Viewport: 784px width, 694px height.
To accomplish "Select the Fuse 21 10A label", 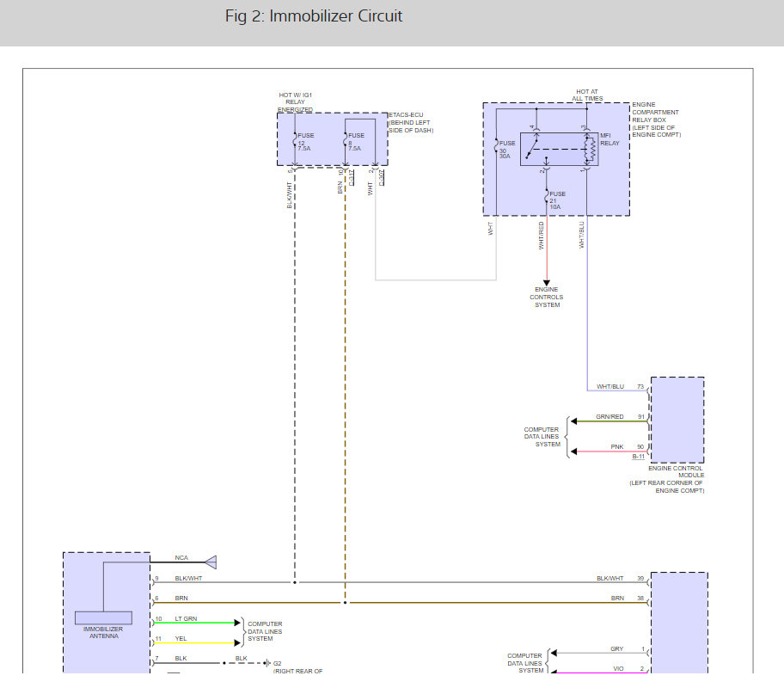I will click(x=557, y=200).
